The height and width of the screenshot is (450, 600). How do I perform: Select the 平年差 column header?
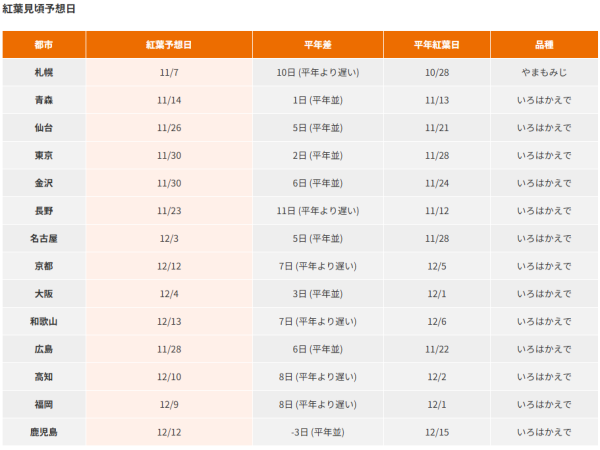(317, 45)
